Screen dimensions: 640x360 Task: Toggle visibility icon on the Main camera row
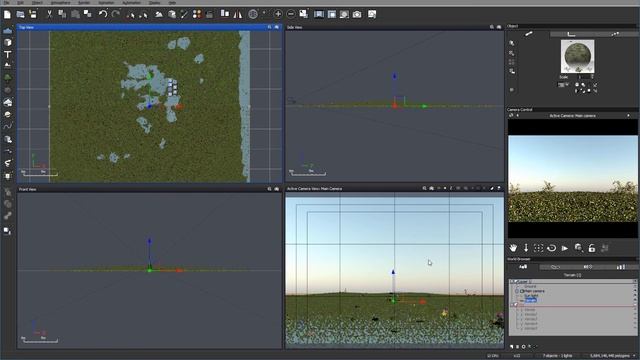[x=634, y=291]
